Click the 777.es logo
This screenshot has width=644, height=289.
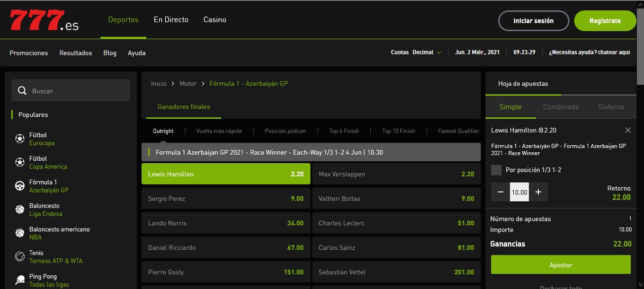pos(44,20)
